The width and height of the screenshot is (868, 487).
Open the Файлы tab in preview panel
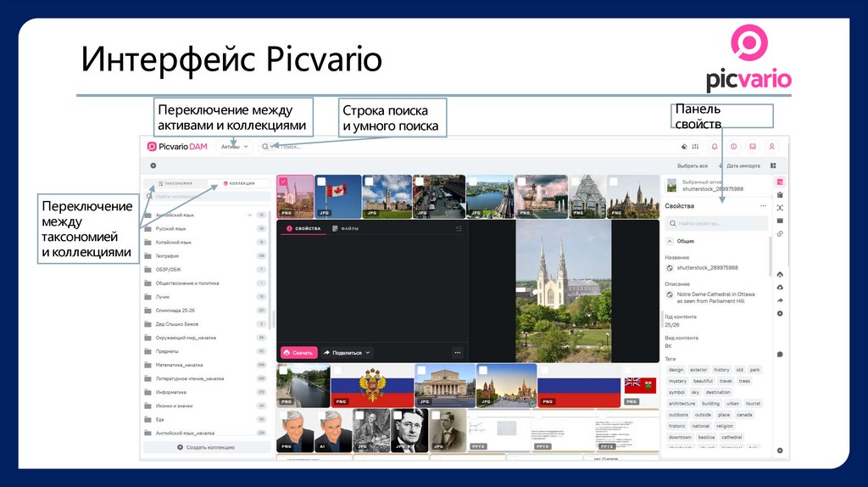346,228
